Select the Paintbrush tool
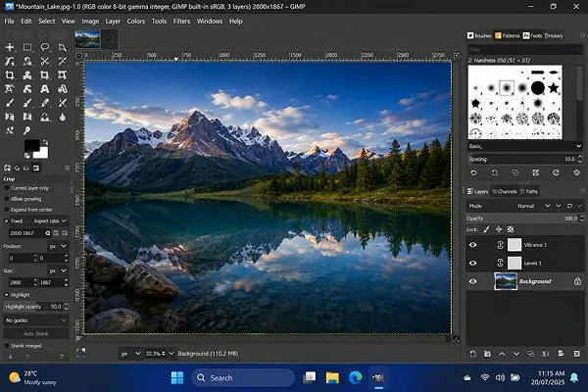588x392 pixels. (10, 103)
